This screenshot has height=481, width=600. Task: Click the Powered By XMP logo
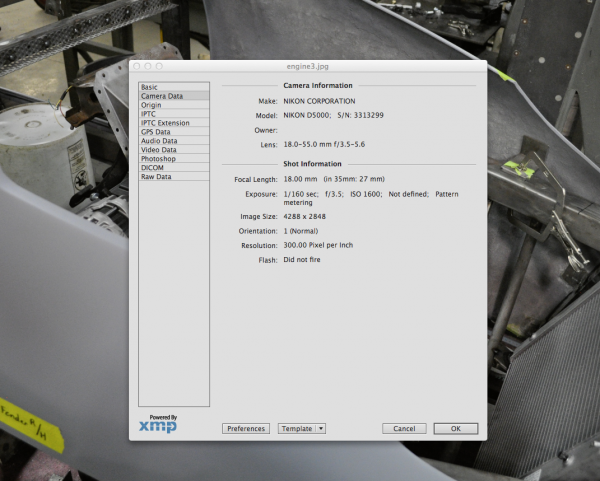[158, 425]
